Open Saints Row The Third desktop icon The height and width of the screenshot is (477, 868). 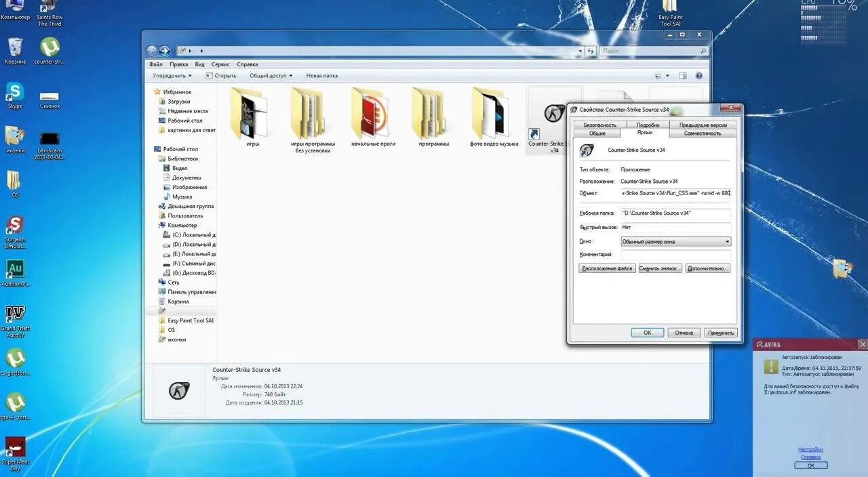50,14
